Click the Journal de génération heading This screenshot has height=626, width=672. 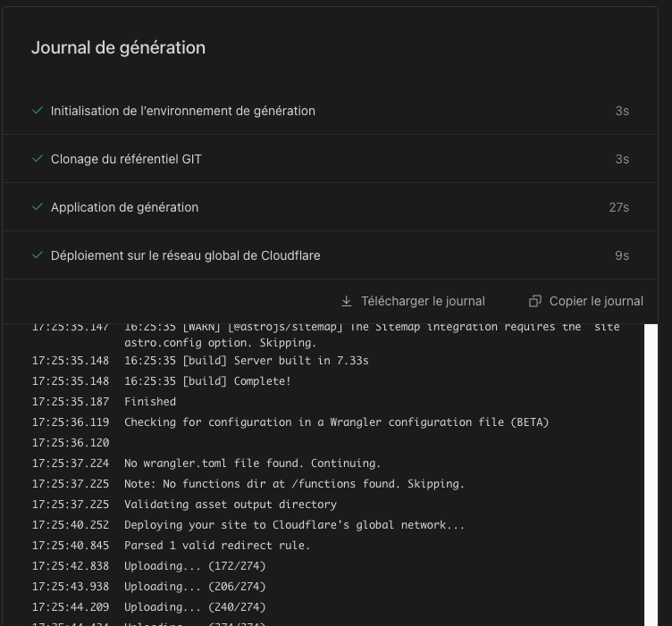118,48
